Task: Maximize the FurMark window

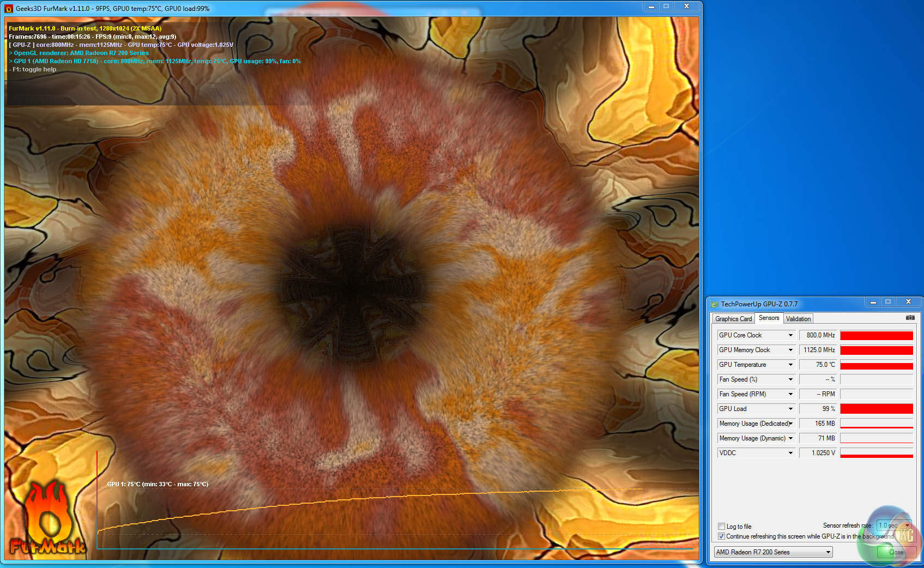Action: (666, 7)
